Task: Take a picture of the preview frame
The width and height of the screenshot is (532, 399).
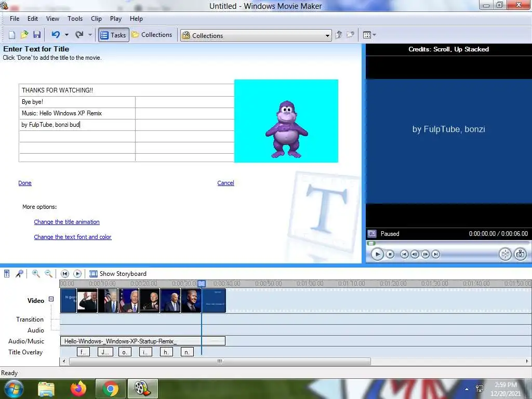Action: pyautogui.click(x=520, y=254)
